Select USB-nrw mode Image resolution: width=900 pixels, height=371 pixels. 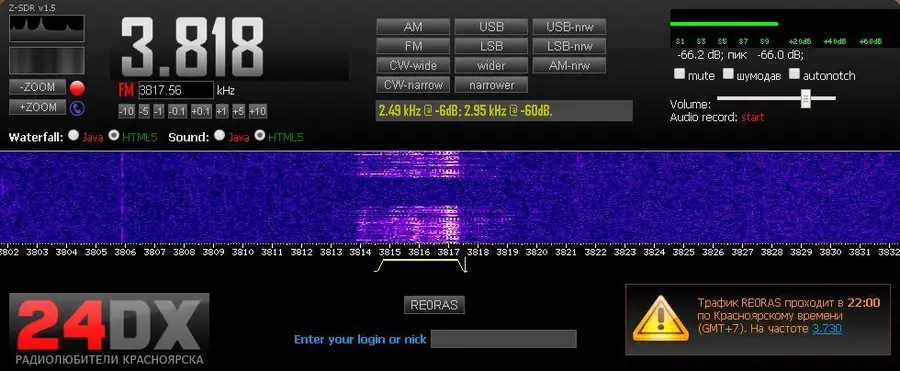pyautogui.click(x=569, y=27)
